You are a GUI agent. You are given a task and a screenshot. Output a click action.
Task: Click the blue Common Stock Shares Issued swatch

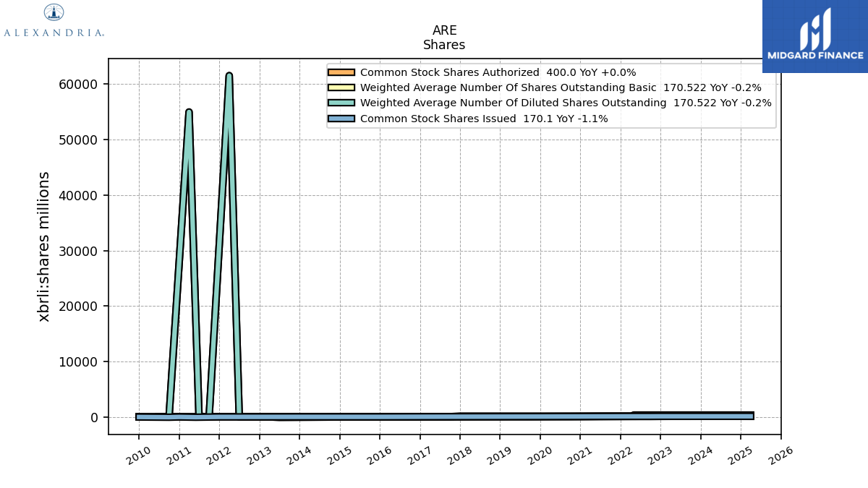coord(341,119)
